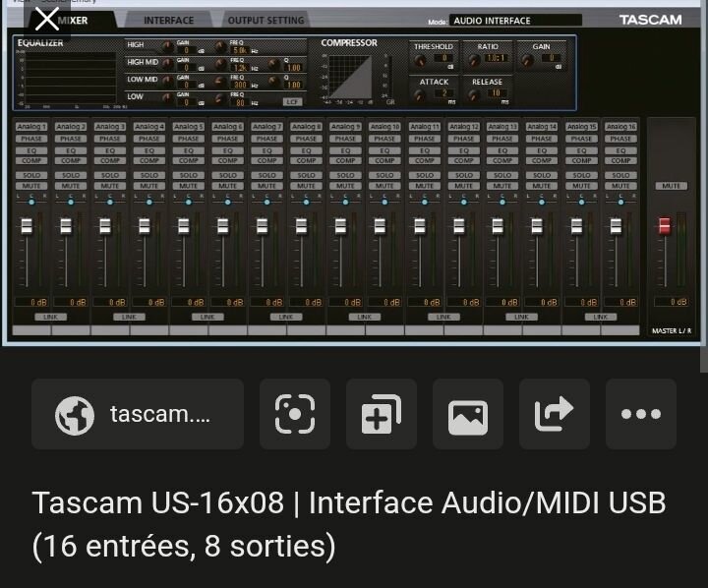Turn the compressor RELEASE knob
This screenshot has width=708, height=588.
coord(474,95)
